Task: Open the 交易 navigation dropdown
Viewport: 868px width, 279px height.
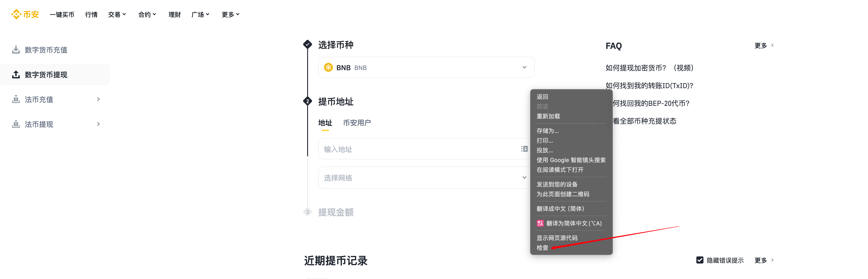Action: tap(117, 14)
